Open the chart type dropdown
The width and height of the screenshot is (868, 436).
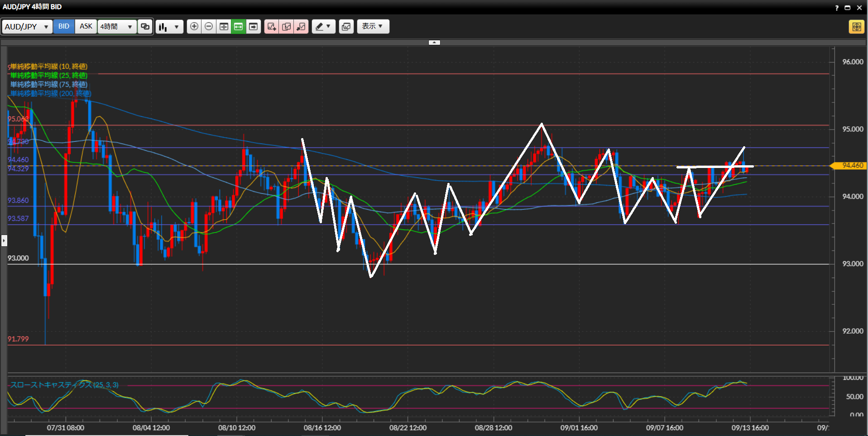[x=169, y=27]
